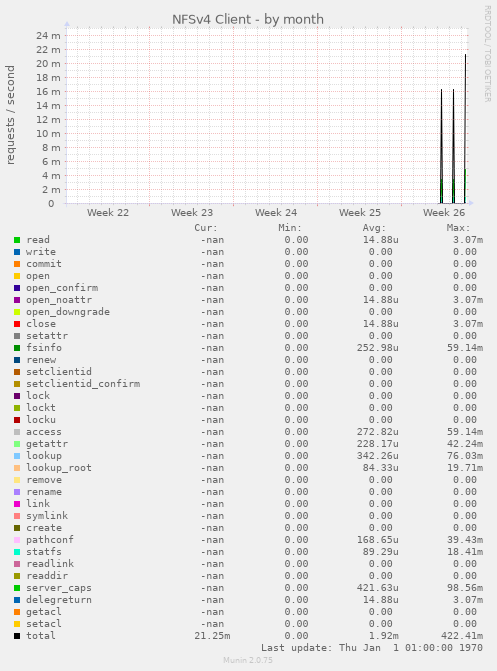Viewport: 497px width, 671px height.
Task: Select the 'renew' legend label
Action: click(x=41, y=359)
